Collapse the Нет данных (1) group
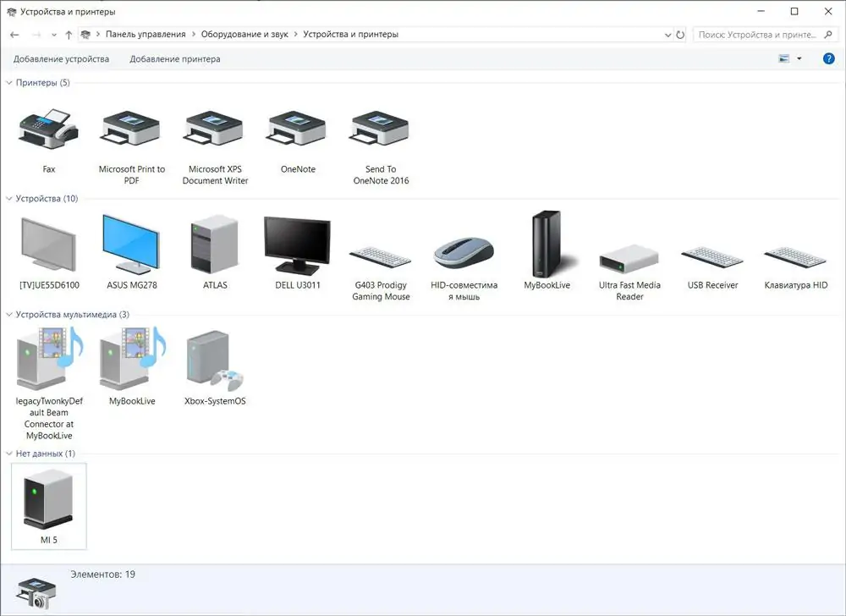 point(9,454)
